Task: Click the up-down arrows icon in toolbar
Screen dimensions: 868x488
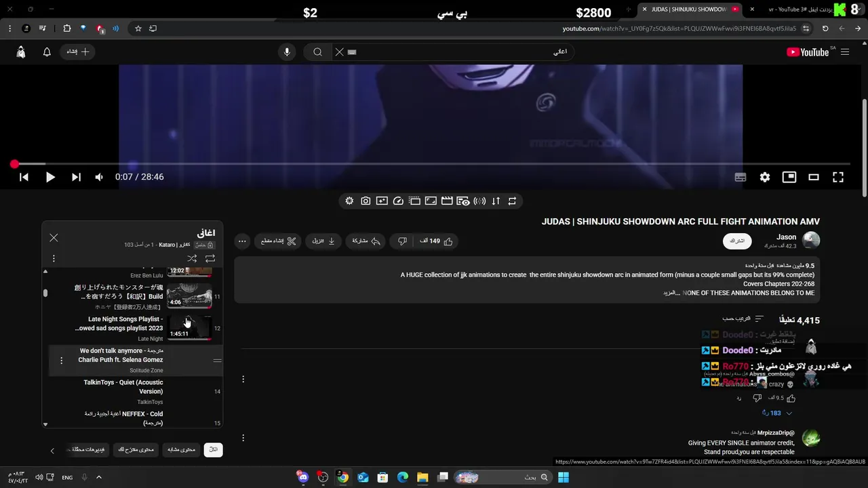Action: click(496, 201)
